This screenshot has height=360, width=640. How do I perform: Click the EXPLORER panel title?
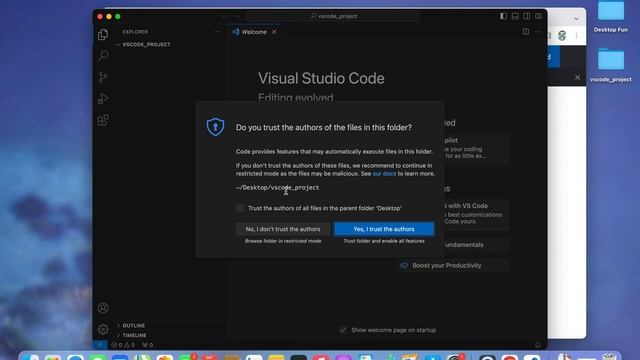[x=135, y=32]
